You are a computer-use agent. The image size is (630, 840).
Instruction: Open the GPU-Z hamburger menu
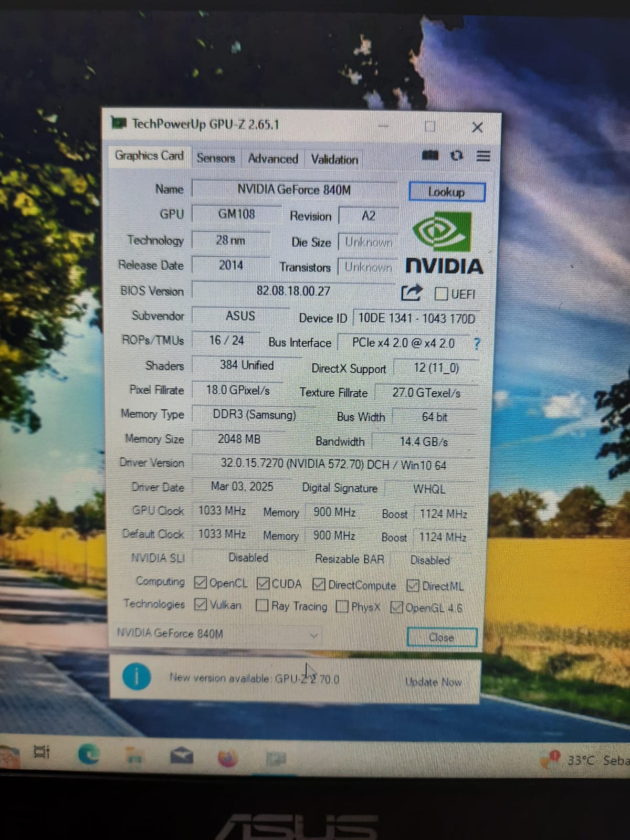point(484,156)
